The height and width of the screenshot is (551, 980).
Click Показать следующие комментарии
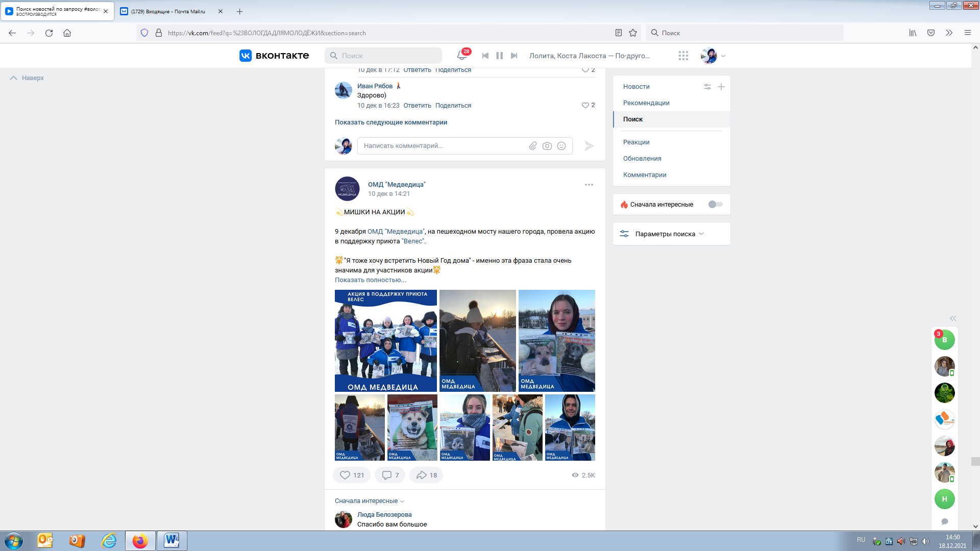coord(391,122)
